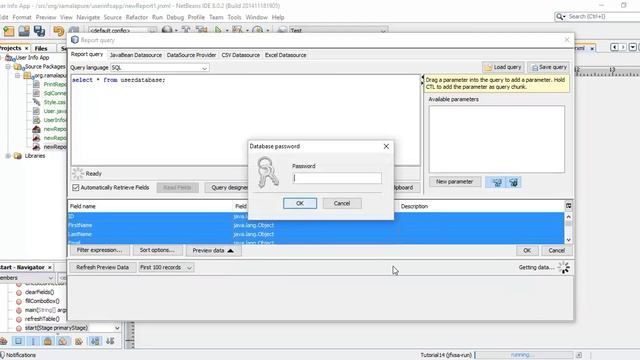The image size is (640, 360).
Task: Click the field table vertical scrollbar down arrow
Action: pyautogui.click(x=568, y=240)
